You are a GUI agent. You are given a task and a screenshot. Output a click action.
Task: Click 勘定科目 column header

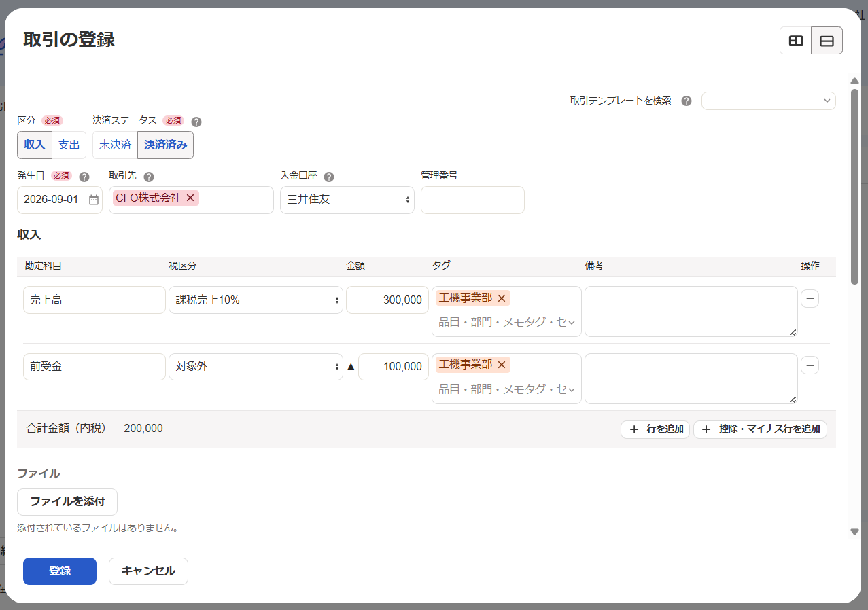click(43, 266)
